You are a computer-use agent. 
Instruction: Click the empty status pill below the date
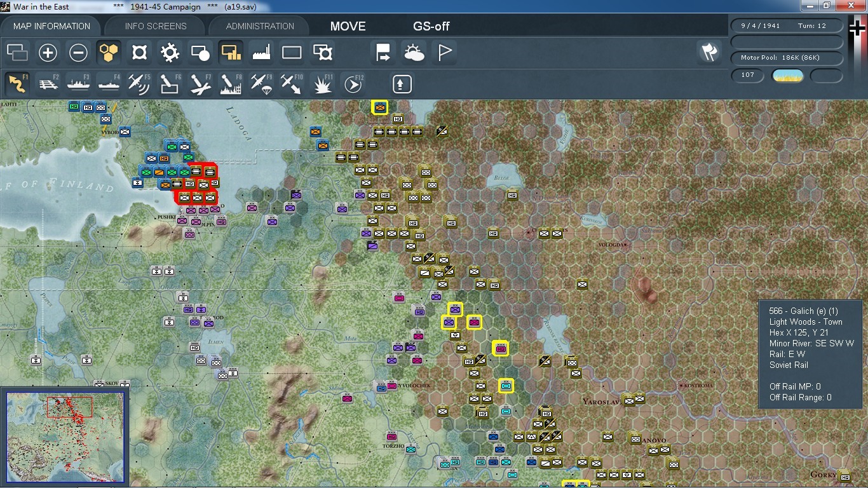pyautogui.click(x=787, y=42)
